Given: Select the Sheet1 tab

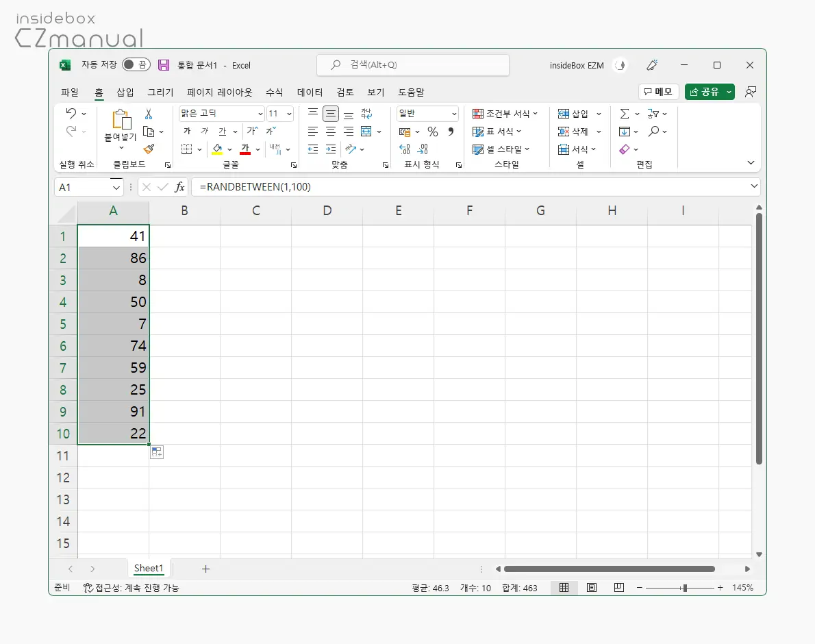Looking at the screenshot, I should tap(149, 568).
